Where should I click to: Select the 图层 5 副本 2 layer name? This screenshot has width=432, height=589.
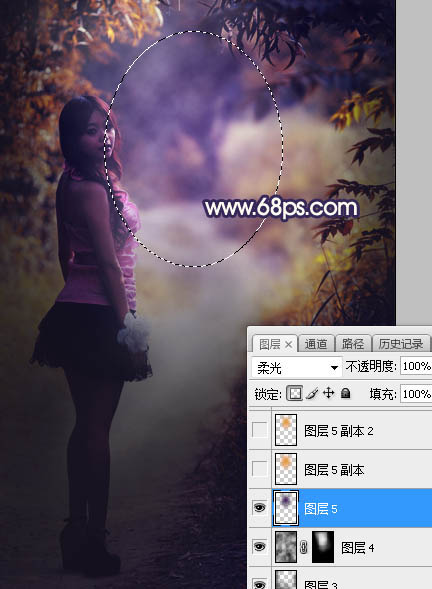point(338,431)
